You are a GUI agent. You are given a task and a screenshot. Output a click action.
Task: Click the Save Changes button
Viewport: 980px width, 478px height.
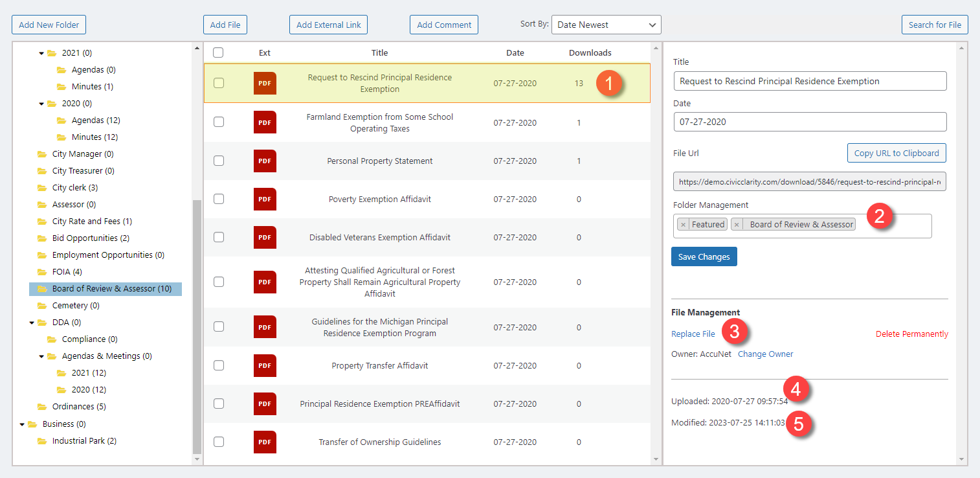click(704, 256)
